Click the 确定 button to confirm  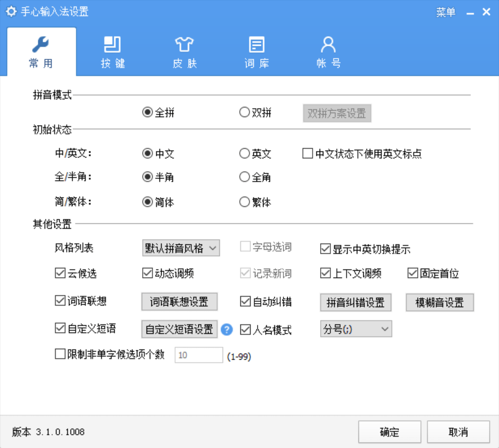(389, 431)
